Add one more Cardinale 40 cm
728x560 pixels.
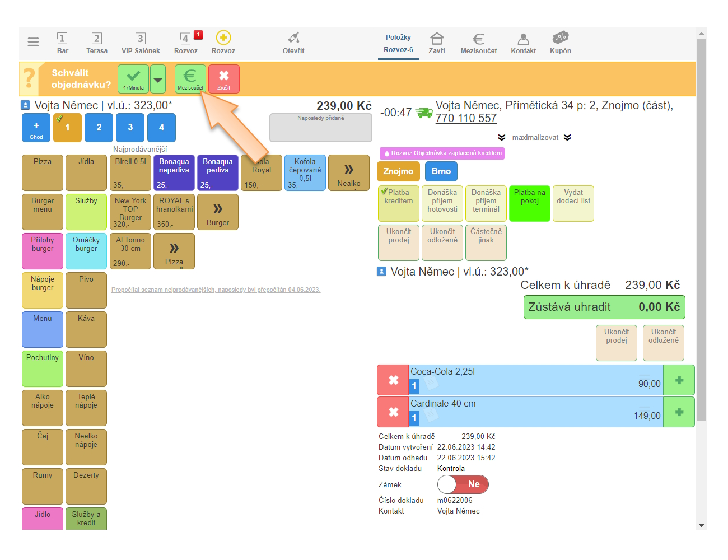click(679, 412)
